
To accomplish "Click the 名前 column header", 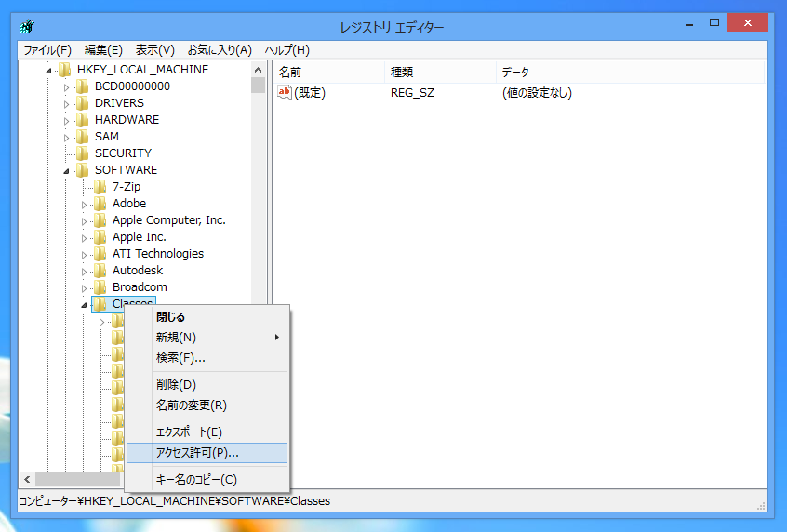I will 329,73.
